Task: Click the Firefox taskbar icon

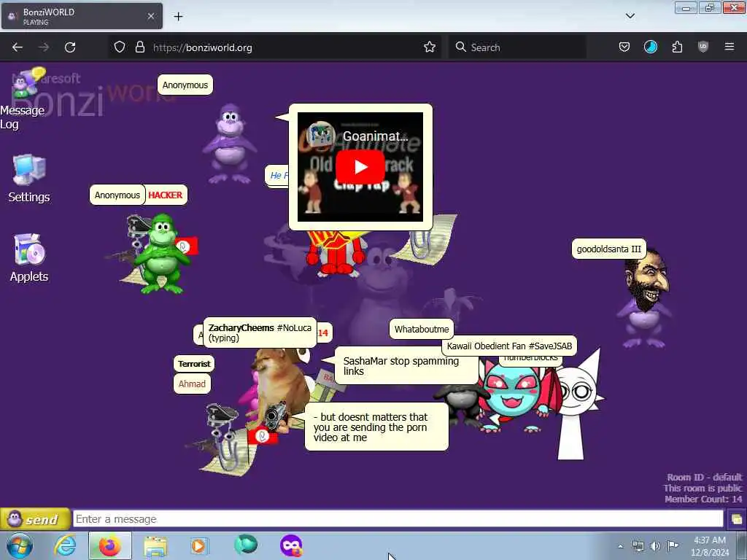Action: point(109,545)
